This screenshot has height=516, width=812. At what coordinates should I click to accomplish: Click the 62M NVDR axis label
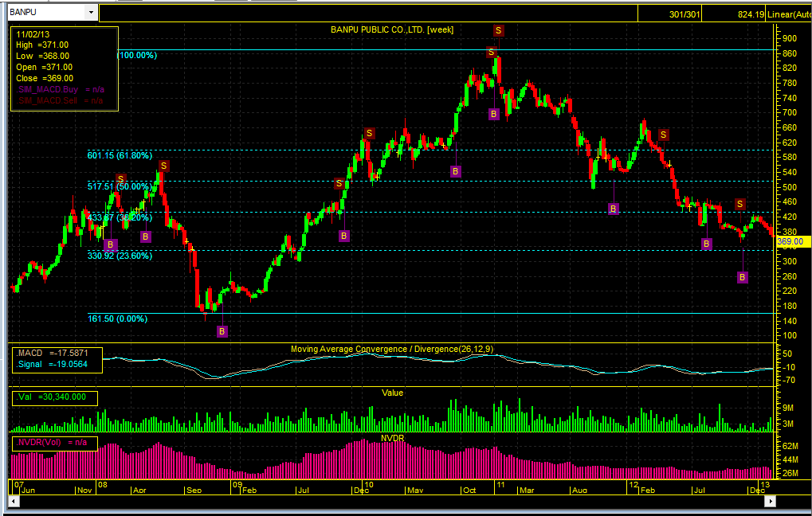point(790,446)
